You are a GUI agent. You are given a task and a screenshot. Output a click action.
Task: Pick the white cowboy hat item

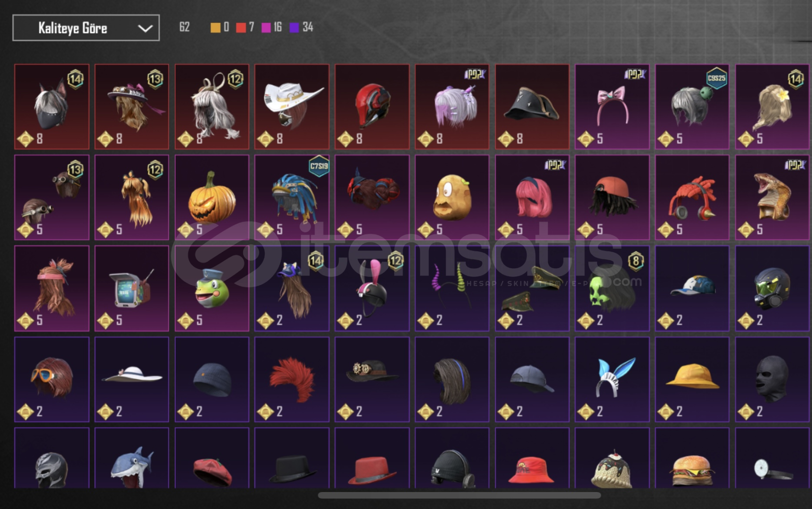coord(292,107)
